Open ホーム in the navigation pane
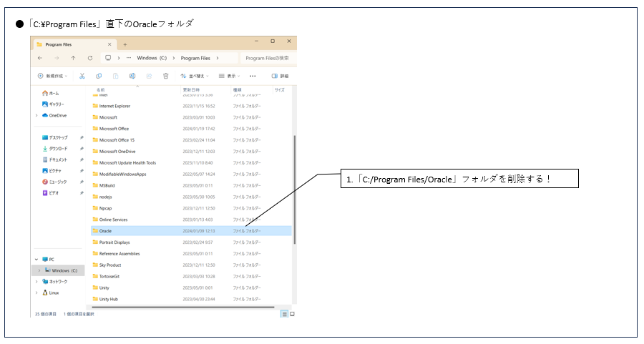The height and width of the screenshot is (344, 644). click(51, 93)
